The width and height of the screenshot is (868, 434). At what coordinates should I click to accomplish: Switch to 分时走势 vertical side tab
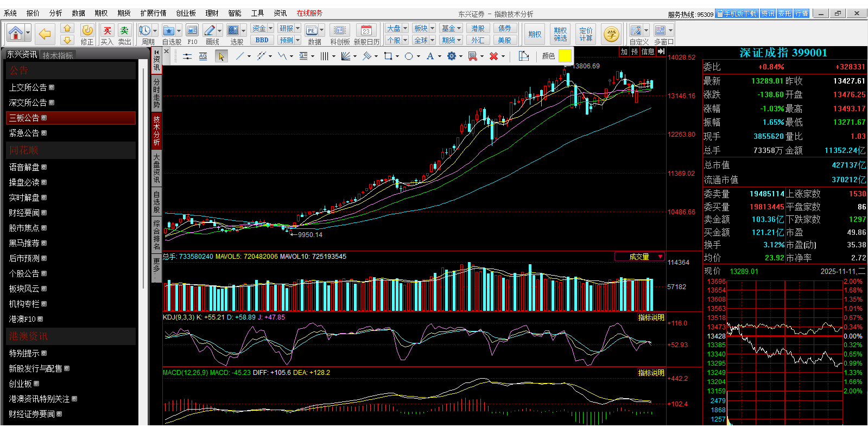(156, 93)
